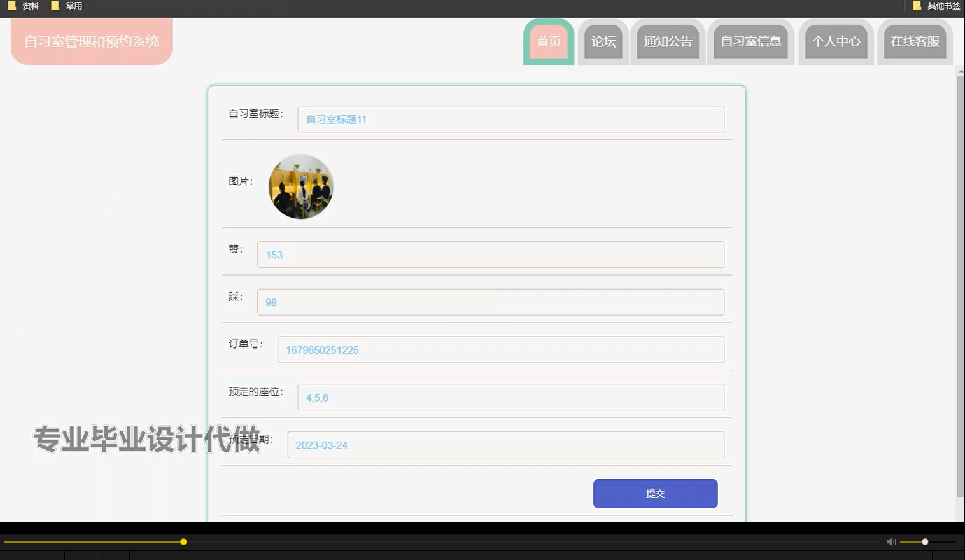Submit the form with 提交 button
Image resolution: width=965 pixels, height=560 pixels.
655,493
